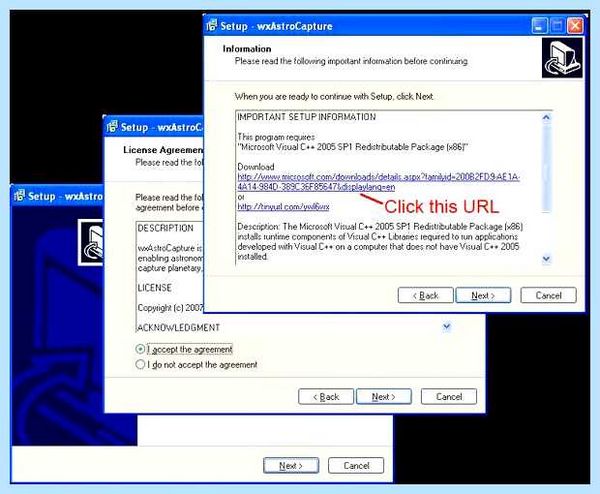Click Cancel in the License Agreement window
Image resolution: width=600 pixels, height=494 pixels.
[449, 397]
